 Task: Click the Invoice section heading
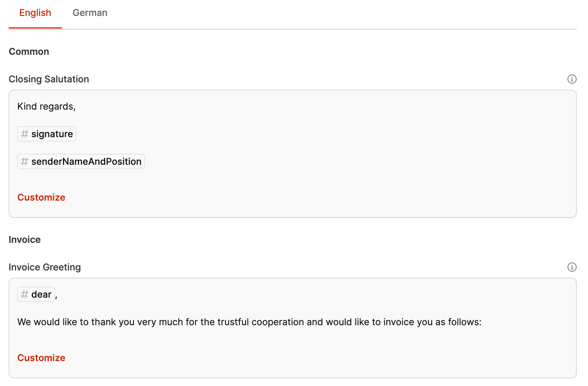[x=25, y=240]
